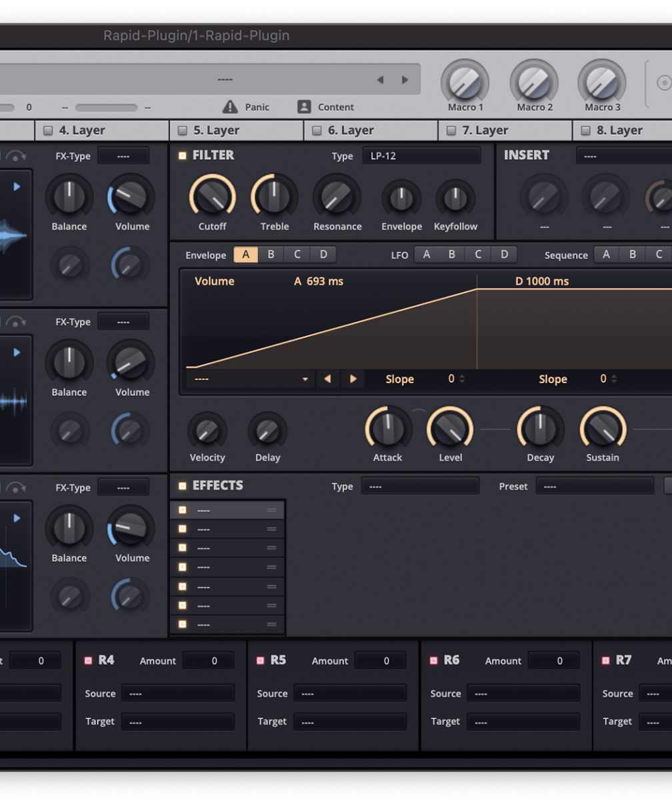Open the envelope preset dropdown arrow
This screenshot has width=672, height=805.
[305, 379]
